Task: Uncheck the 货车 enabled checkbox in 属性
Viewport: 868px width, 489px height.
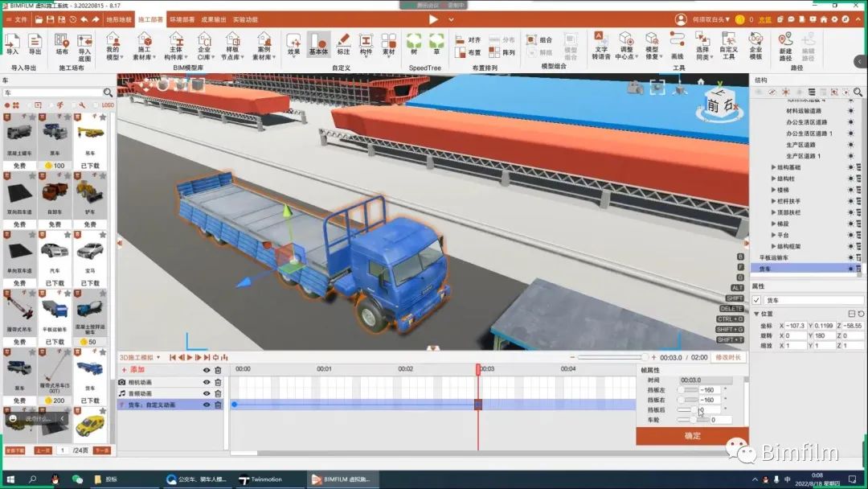Action: 756,300
